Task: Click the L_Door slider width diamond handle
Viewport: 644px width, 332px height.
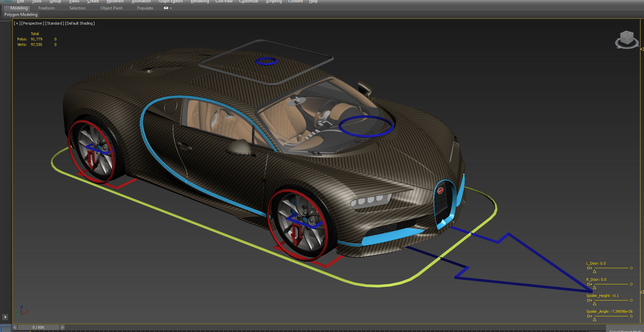Action: (631, 268)
